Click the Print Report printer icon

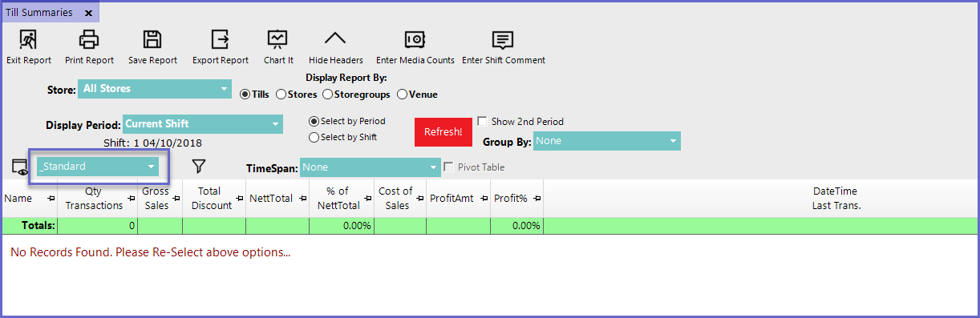[x=88, y=39]
